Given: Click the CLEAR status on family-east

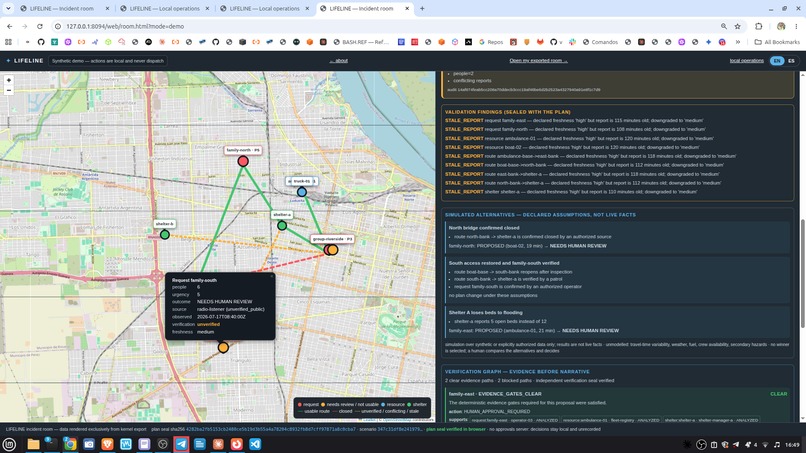Looking at the screenshot, I should [778, 394].
